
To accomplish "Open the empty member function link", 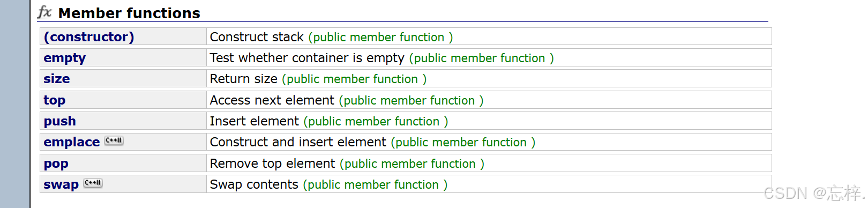I will (65, 58).
